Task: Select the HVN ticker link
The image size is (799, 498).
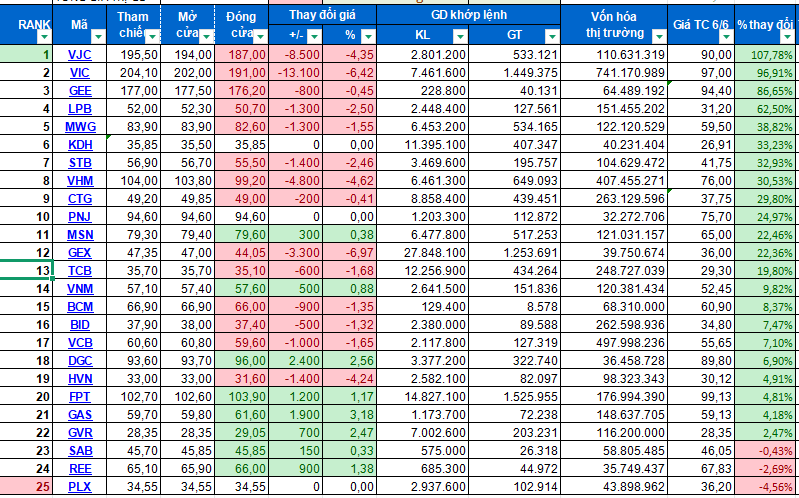Action: click(x=80, y=379)
